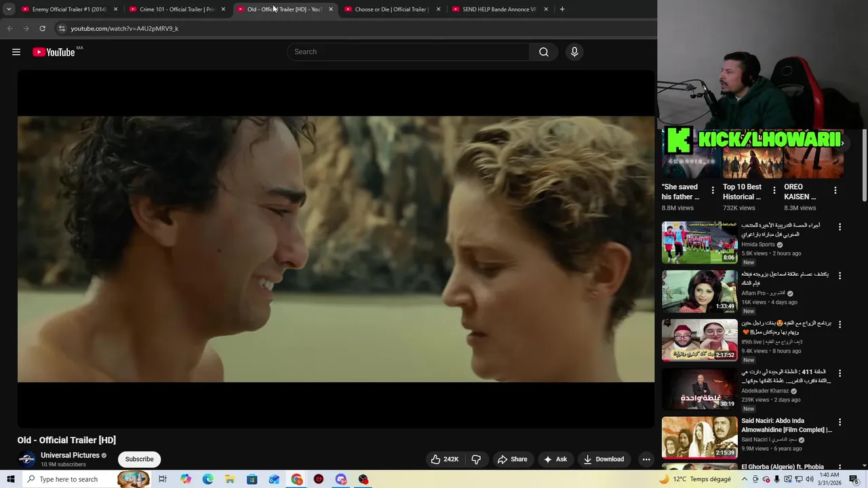Open options for "OREO KAISEN" short

tap(835, 190)
